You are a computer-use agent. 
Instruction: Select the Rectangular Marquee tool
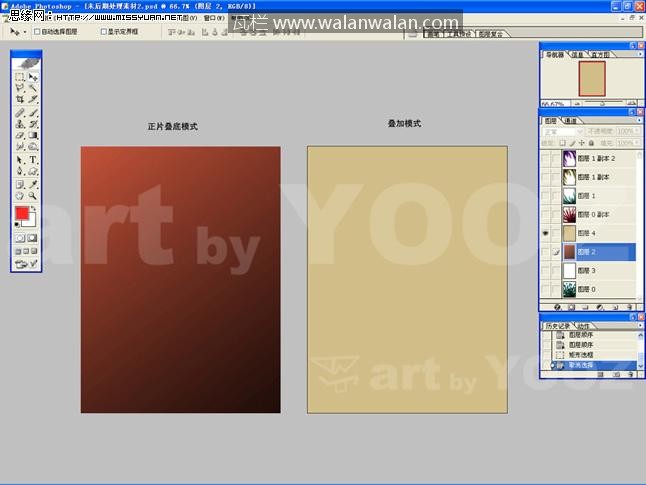click(x=20, y=77)
